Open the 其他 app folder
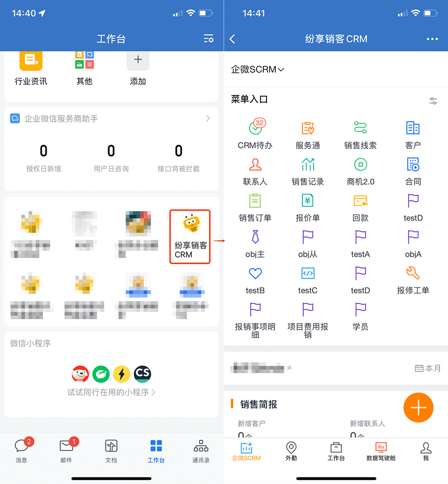Screen dimensions: 448x484 click(84, 68)
